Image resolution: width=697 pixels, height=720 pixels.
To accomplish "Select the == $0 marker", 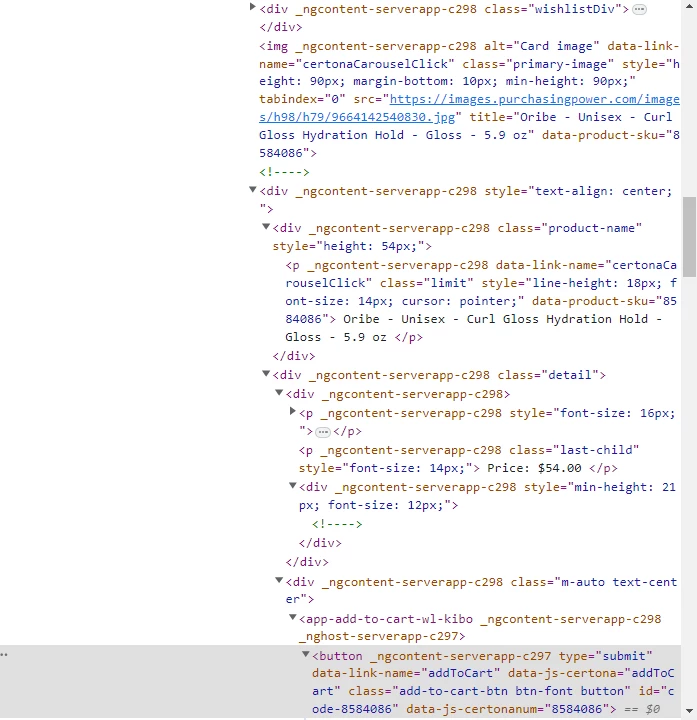I will pyautogui.click(x=642, y=709).
